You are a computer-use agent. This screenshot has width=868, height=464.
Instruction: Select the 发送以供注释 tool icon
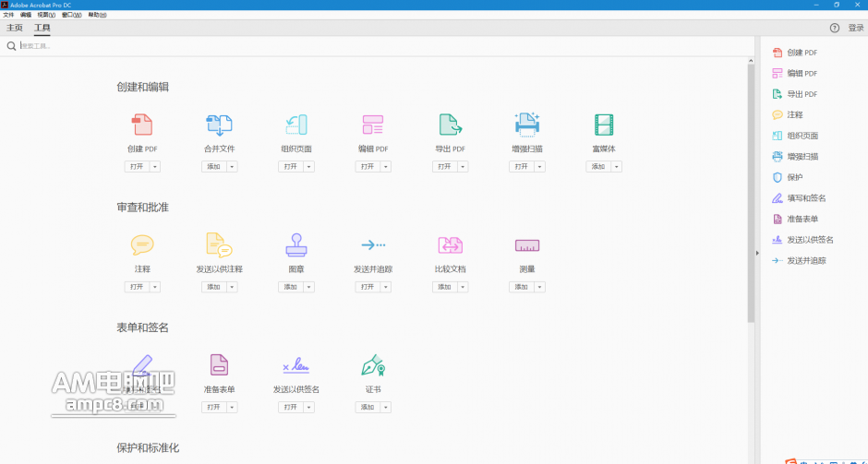coord(219,245)
